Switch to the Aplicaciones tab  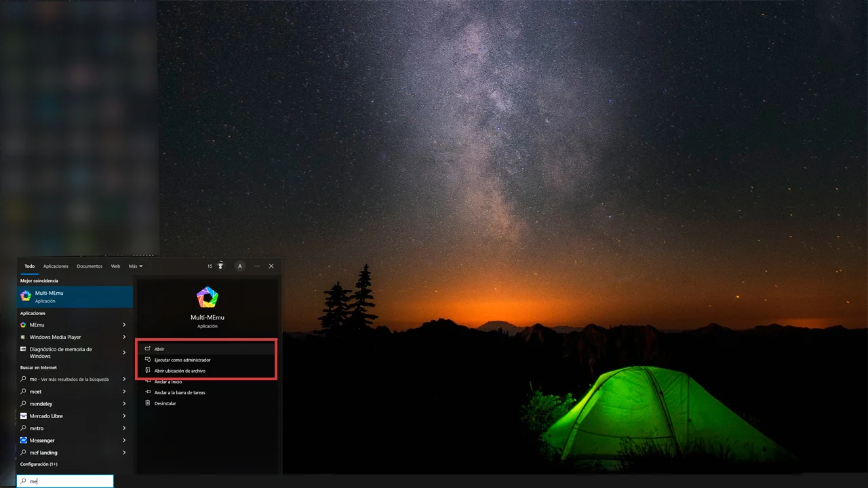[56, 266]
